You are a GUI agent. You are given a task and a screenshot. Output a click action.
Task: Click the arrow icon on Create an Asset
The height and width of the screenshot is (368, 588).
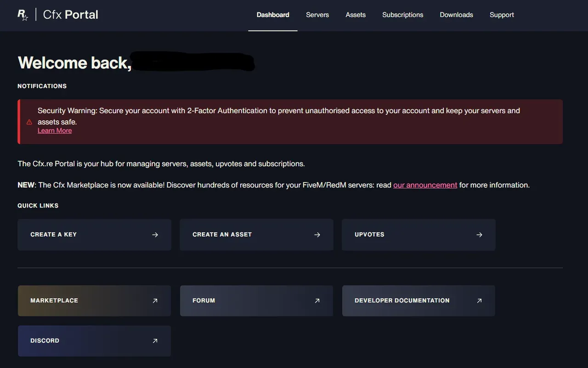317,235
